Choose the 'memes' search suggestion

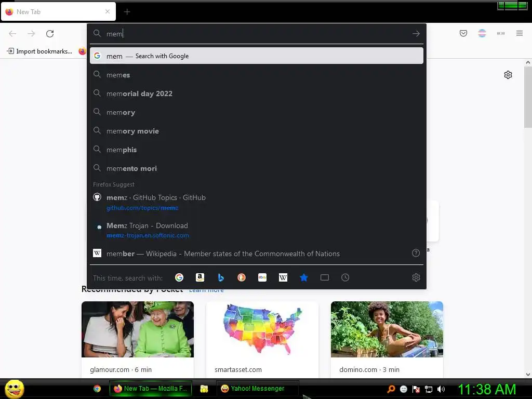[x=257, y=75]
